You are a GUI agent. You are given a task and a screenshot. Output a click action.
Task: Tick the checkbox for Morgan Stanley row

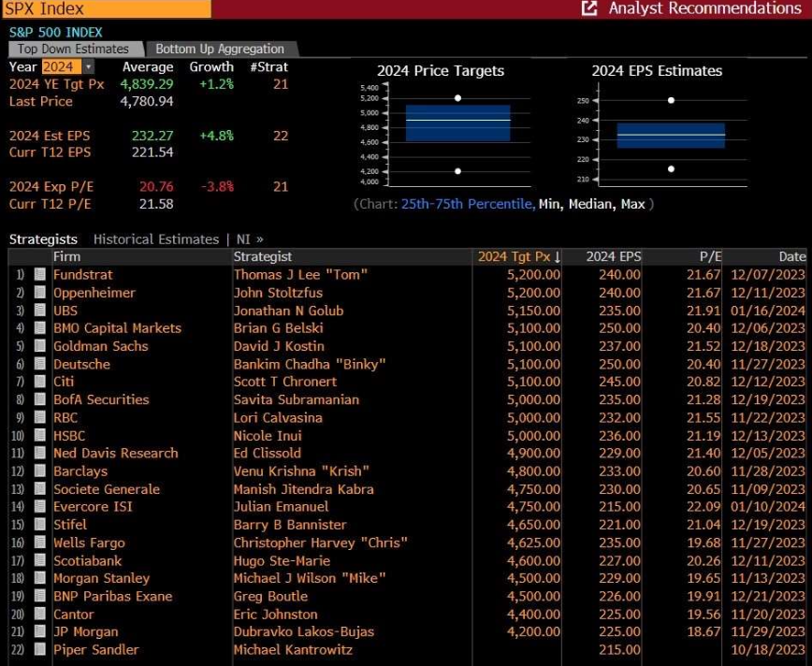pyautogui.click(x=40, y=578)
